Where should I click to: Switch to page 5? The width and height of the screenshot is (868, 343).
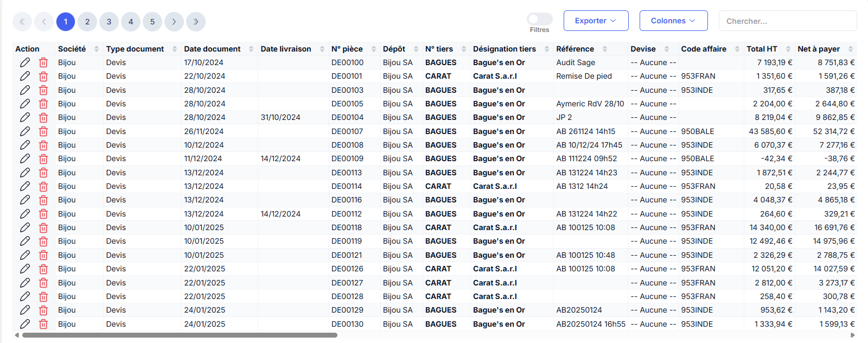pos(152,22)
